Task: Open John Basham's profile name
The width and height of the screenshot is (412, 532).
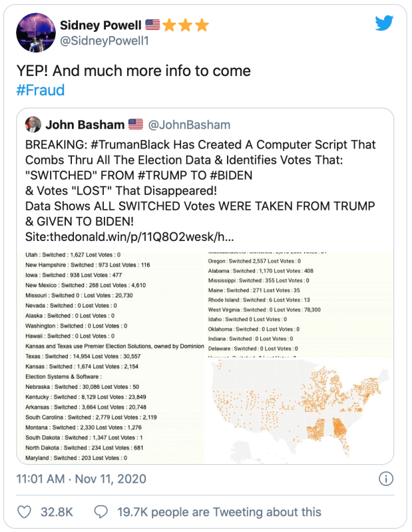Action: click(x=85, y=125)
